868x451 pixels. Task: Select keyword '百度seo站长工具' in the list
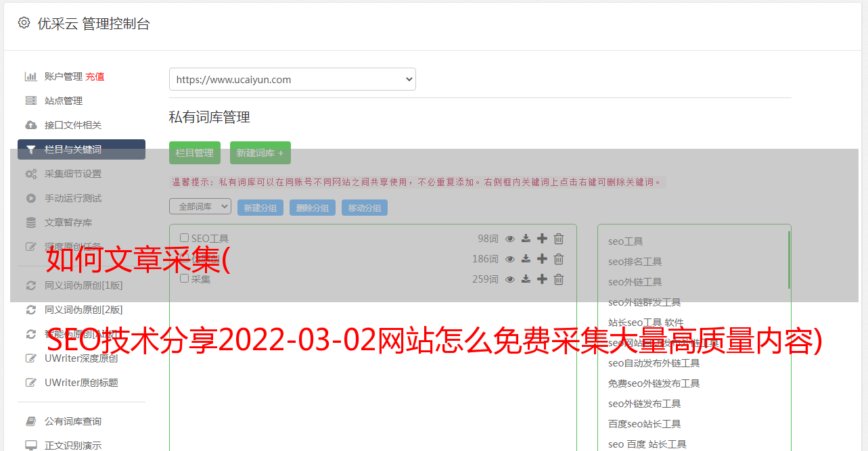(x=645, y=424)
